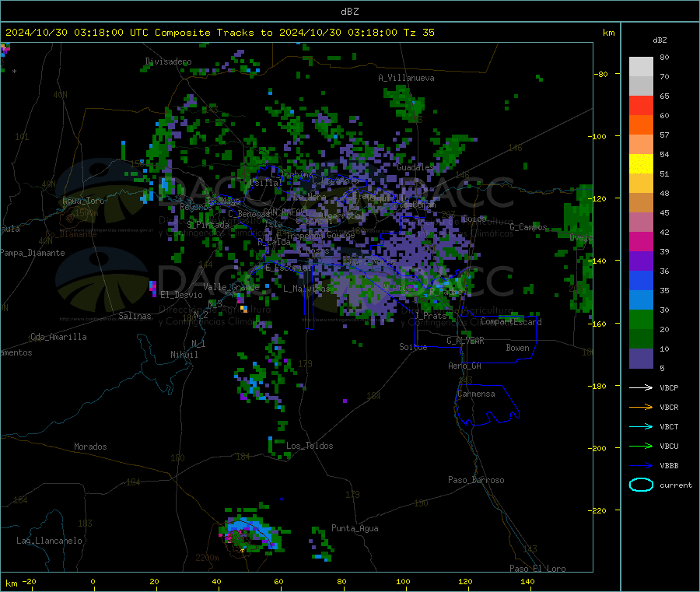Screen dimensions: 700x592
Task: Click the green VBCU arrow in the legend
Action: pyautogui.click(x=641, y=446)
